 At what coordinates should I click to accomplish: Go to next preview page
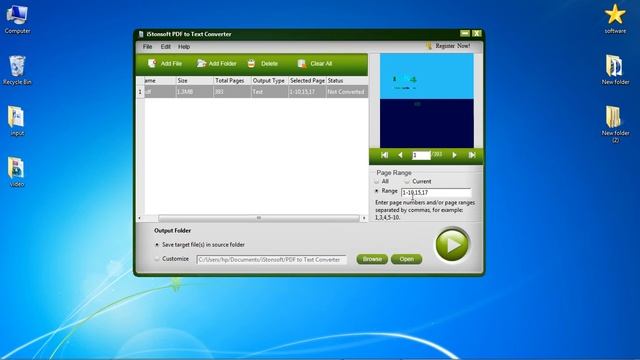[454, 155]
